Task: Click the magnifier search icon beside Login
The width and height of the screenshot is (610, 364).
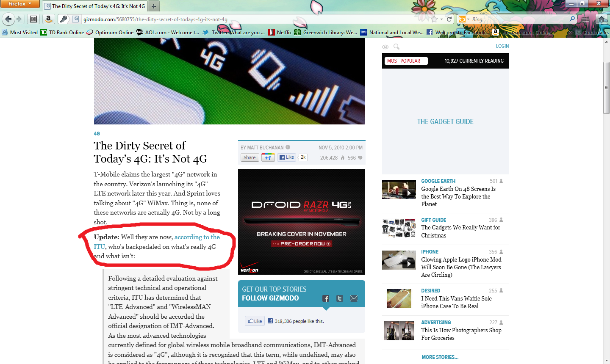Action: coord(396,47)
